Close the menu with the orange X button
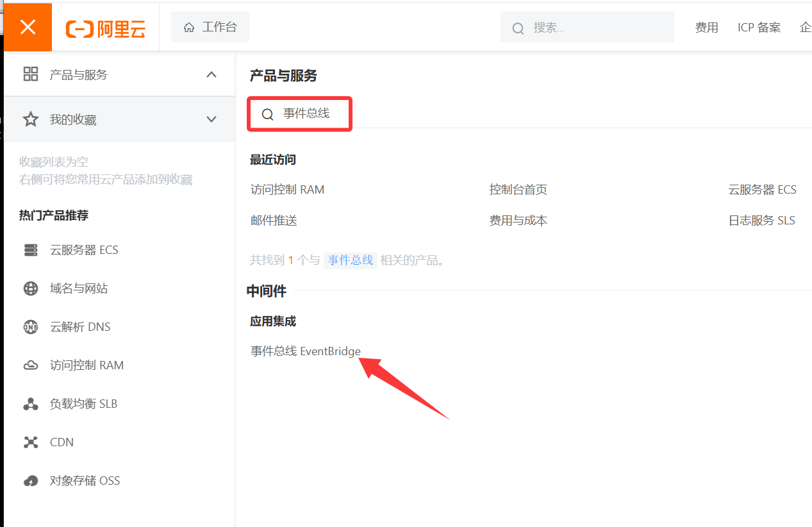 [x=28, y=27]
